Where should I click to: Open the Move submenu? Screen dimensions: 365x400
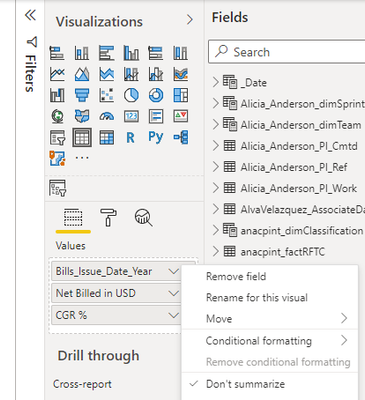270,319
